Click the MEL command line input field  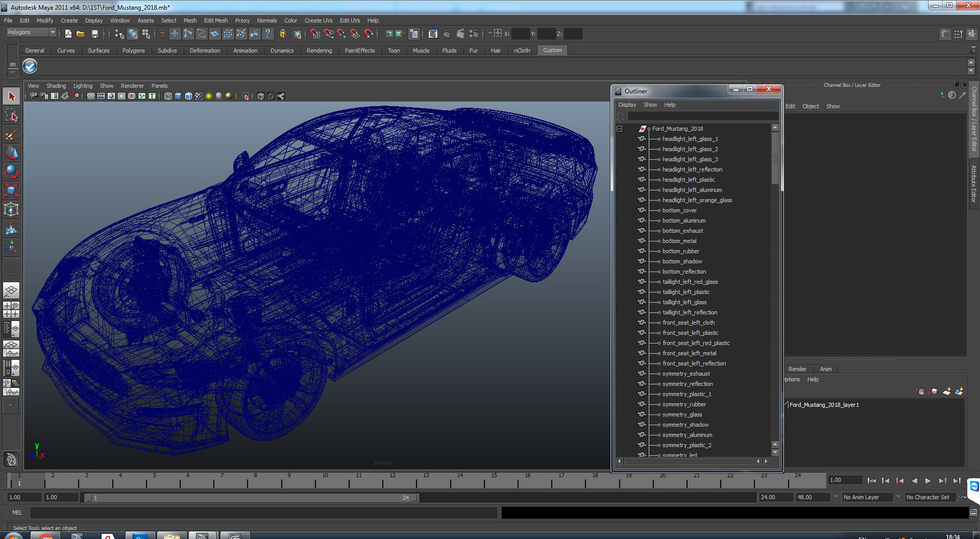(264, 512)
